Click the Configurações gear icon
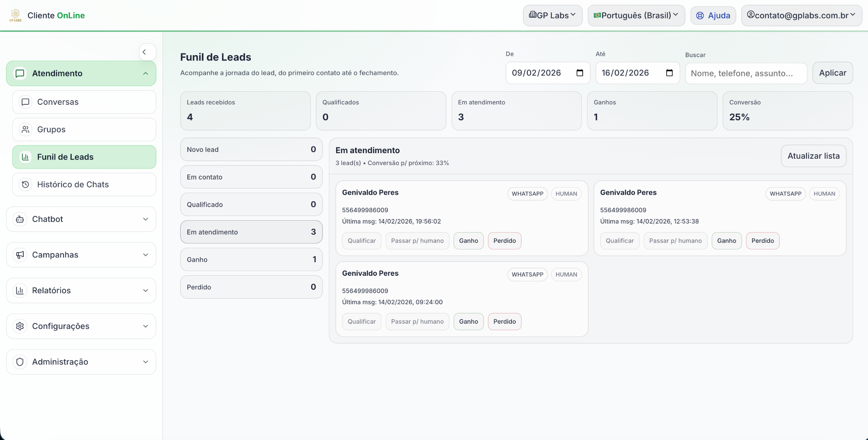The height and width of the screenshot is (440, 868). click(20, 326)
